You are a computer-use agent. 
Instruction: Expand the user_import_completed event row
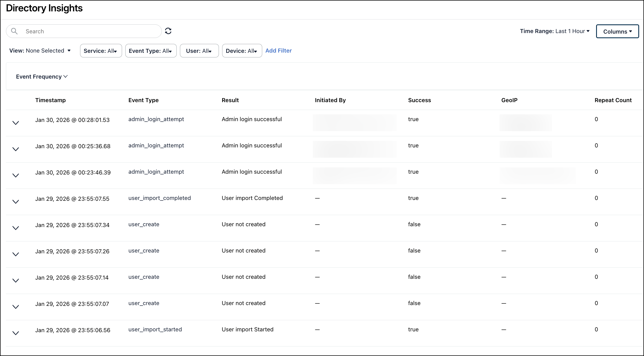click(15, 202)
